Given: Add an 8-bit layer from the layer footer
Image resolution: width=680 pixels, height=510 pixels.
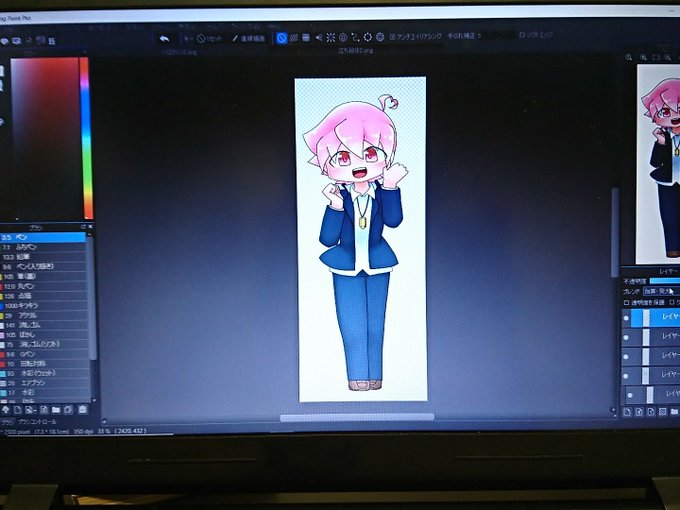Looking at the screenshot, I should (x=639, y=412).
